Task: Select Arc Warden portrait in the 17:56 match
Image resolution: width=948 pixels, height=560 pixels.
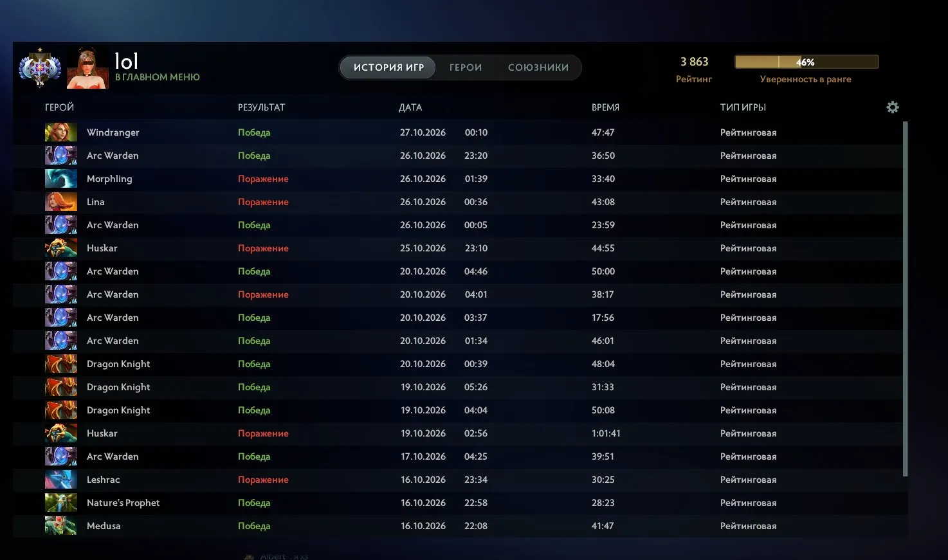Action: pyautogui.click(x=61, y=318)
